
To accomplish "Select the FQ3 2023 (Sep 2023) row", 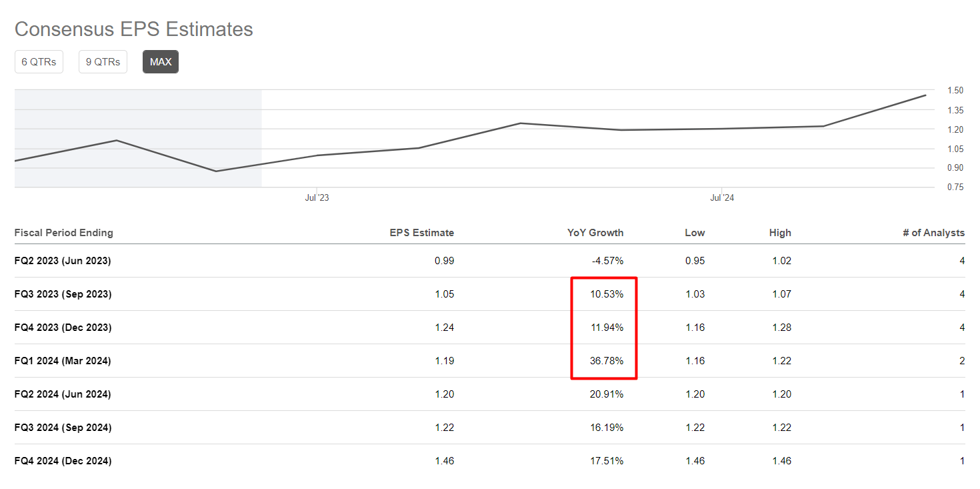I will (63, 294).
